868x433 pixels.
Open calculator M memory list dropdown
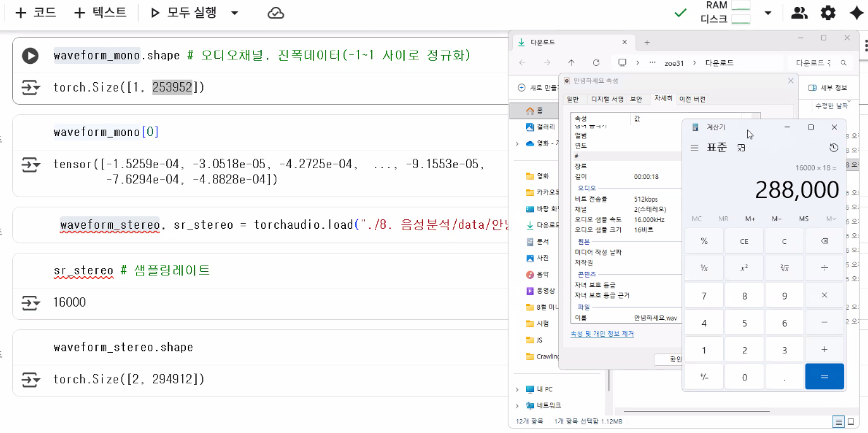(x=831, y=219)
